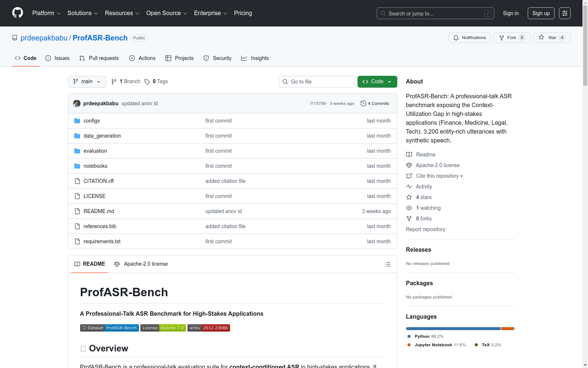Click the README.md file icon
Screen dimensions: 588x368
click(77, 211)
